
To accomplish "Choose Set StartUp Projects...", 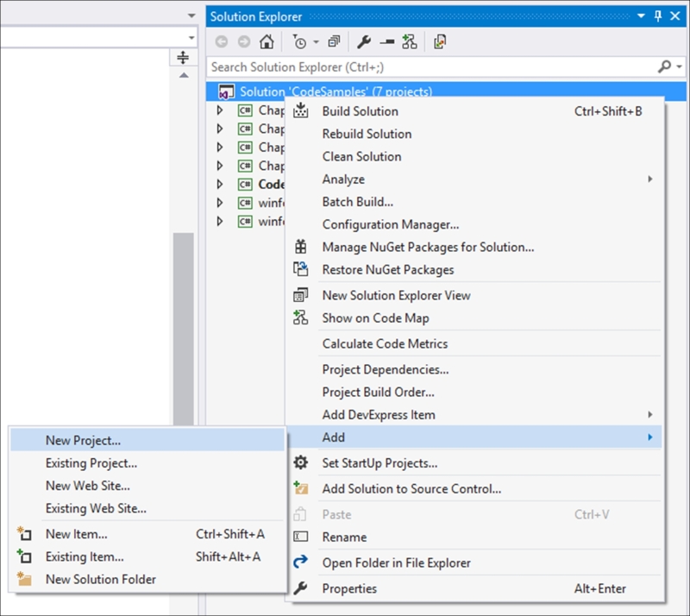I will tap(474, 463).
